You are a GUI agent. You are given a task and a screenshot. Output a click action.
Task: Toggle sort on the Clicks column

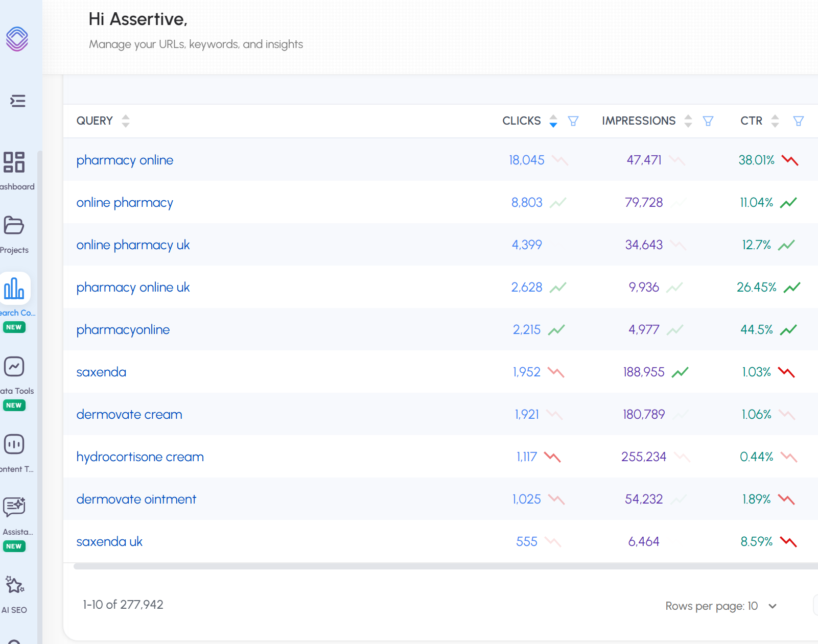tap(553, 121)
